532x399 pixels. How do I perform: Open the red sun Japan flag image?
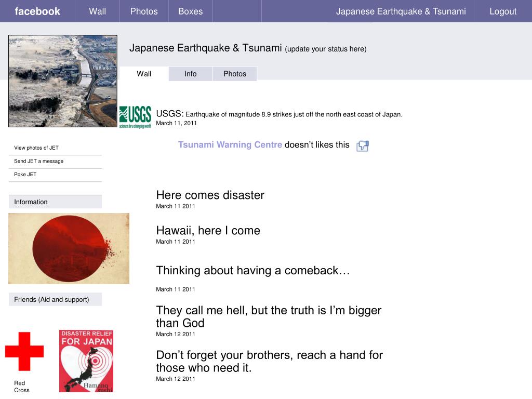(69, 248)
